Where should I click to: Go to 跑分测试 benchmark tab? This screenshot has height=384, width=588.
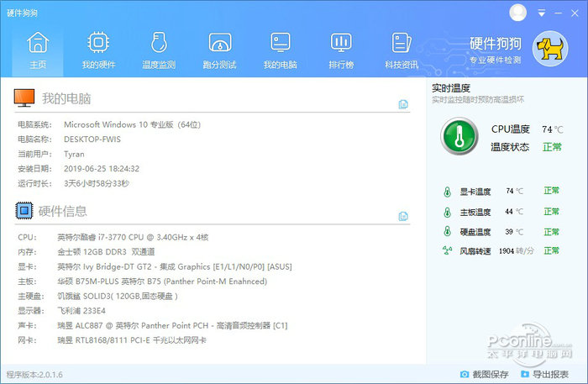pyautogui.click(x=220, y=51)
